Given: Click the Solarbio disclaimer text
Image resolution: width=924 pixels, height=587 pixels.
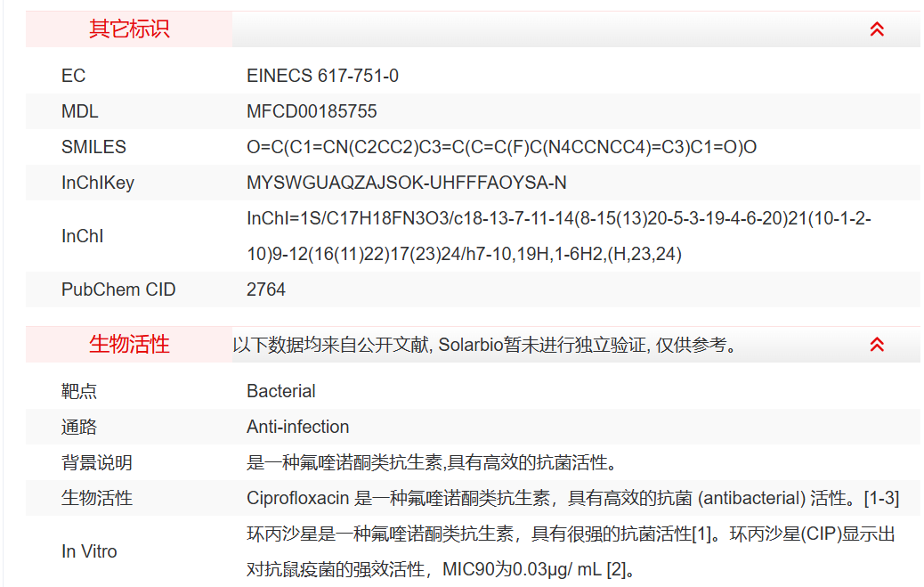Looking at the screenshot, I should click(485, 345).
